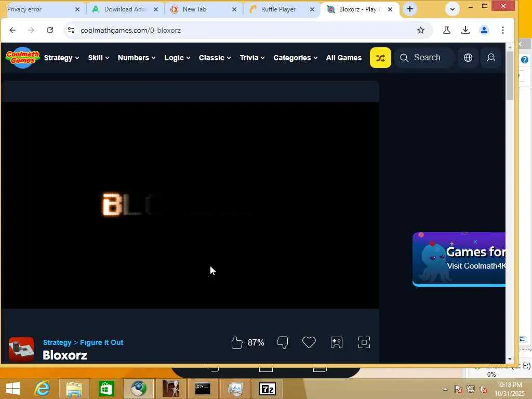Open the random game shuffle button
The image size is (532, 399).
380,58
